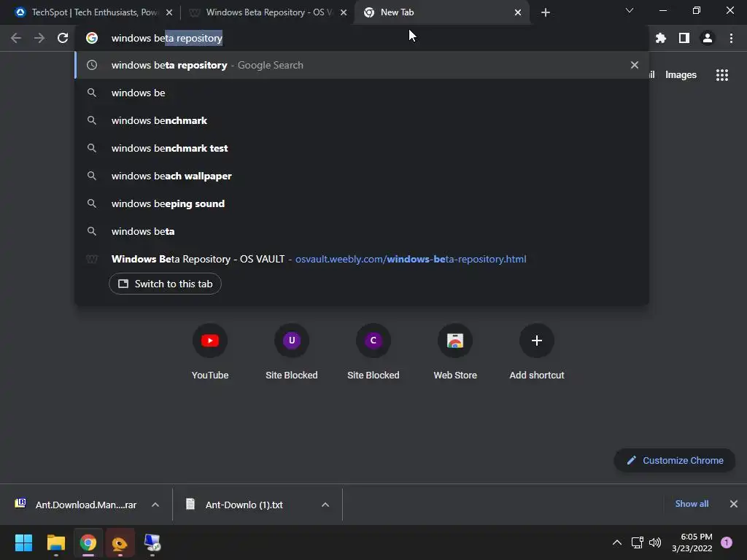
Task: Open the notification badge in the tray
Action: point(727,542)
